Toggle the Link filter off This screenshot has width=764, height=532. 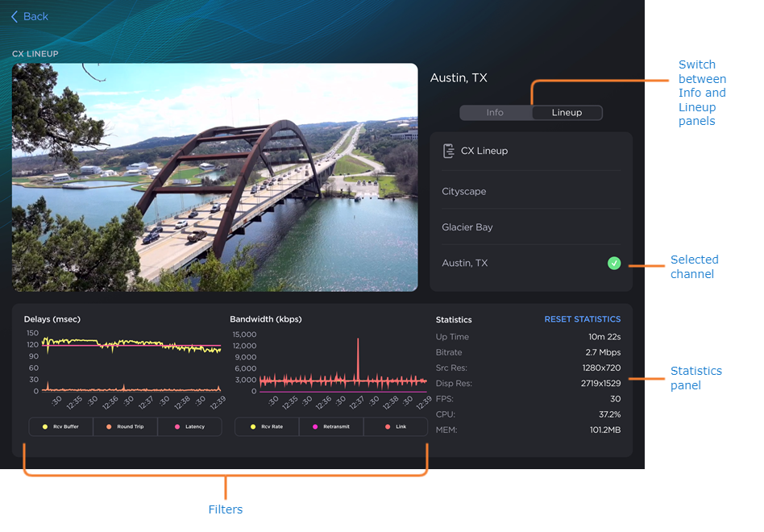tap(395, 426)
